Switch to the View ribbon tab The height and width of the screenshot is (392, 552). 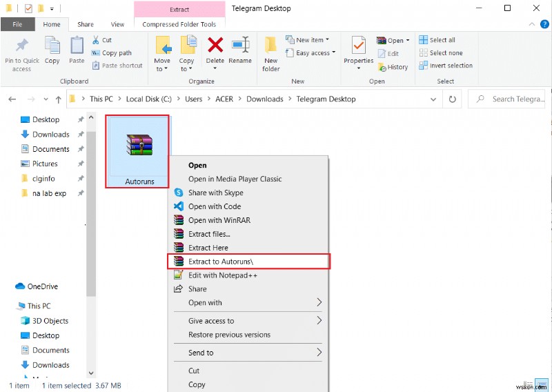tap(117, 24)
